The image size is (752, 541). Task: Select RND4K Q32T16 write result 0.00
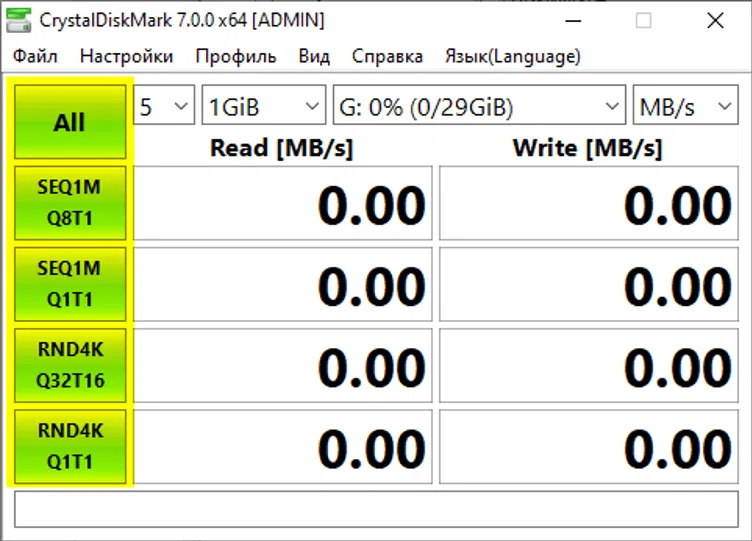[589, 365]
